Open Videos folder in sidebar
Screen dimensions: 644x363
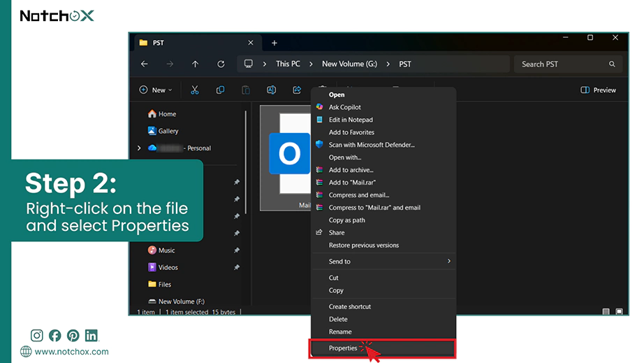[x=163, y=267]
